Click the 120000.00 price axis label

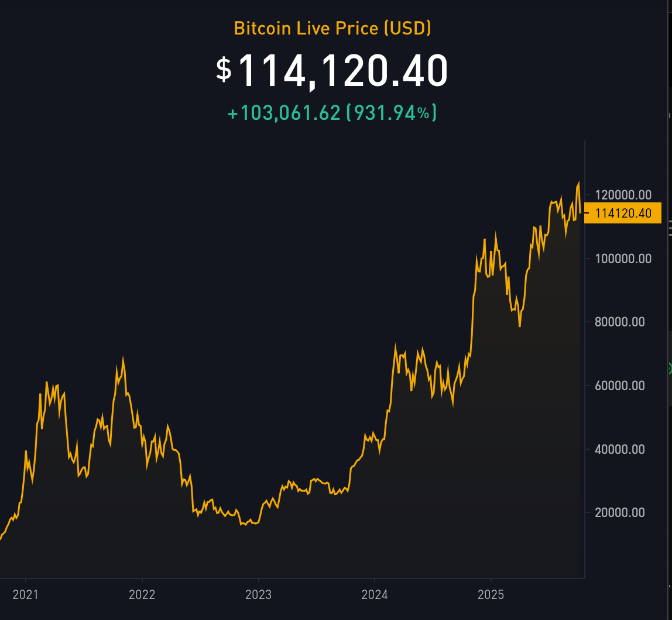pyautogui.click(x=623, y=195)
